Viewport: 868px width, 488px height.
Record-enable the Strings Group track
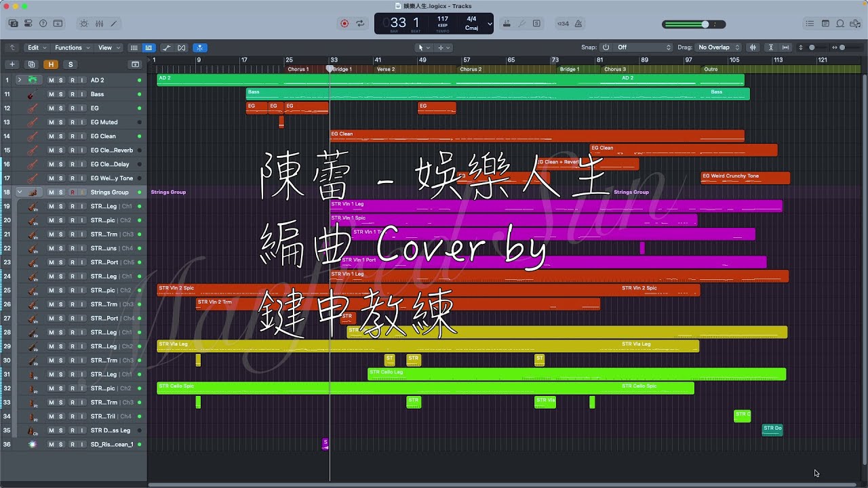tap(73, 192)
